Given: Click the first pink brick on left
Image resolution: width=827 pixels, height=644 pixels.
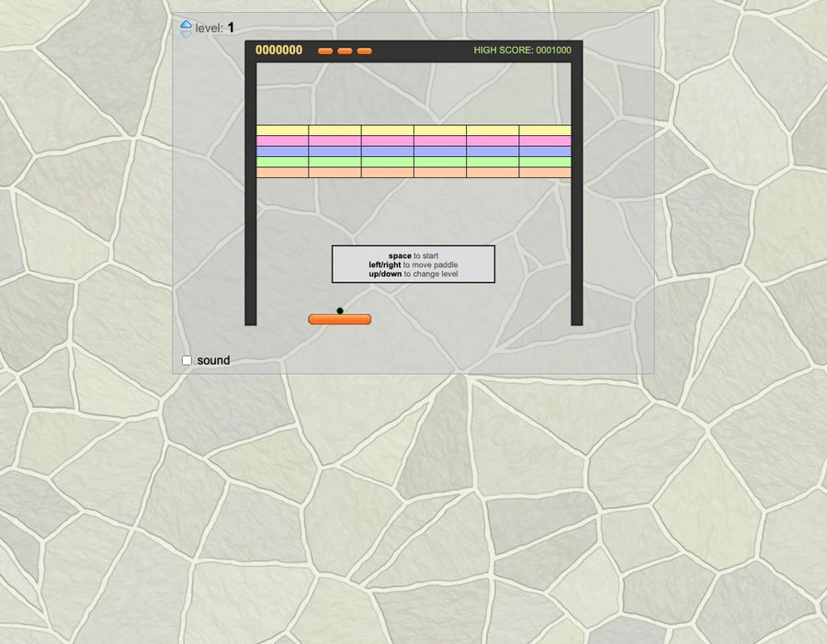Looking at the screenshot, I should [x=282, y=141].
